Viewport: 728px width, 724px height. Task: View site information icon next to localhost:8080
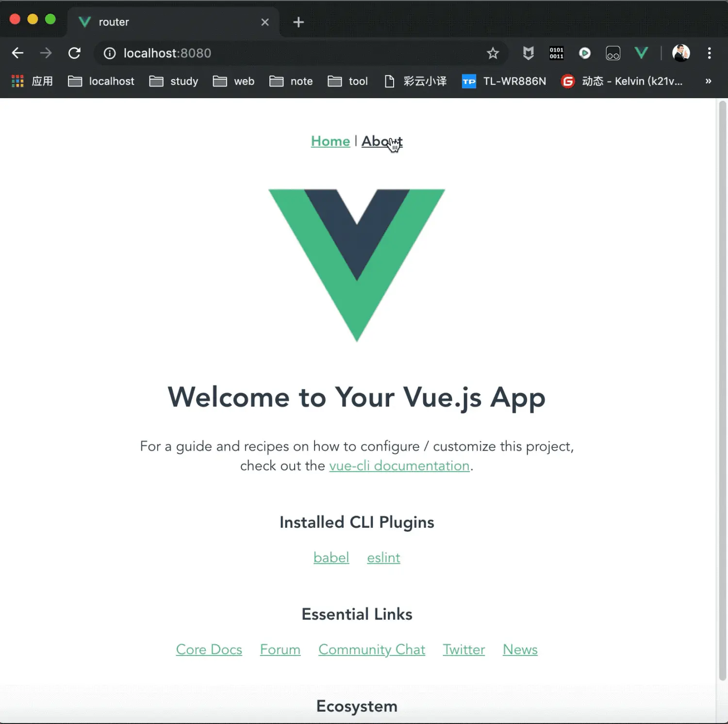coord(110,53)
